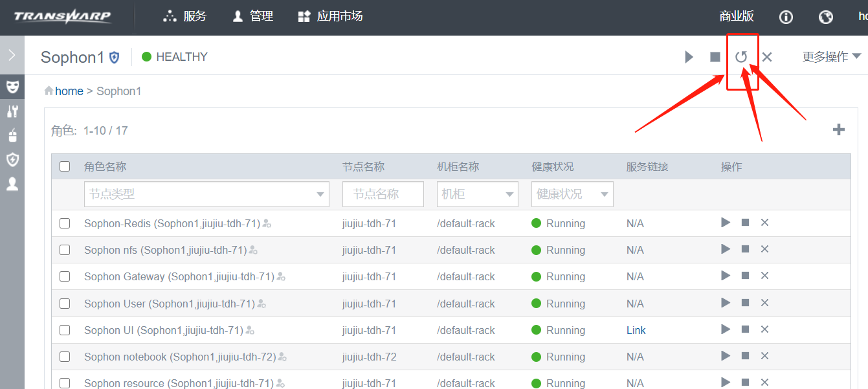
Task: Click the globe language icon
Action: (x=826, y=17)
